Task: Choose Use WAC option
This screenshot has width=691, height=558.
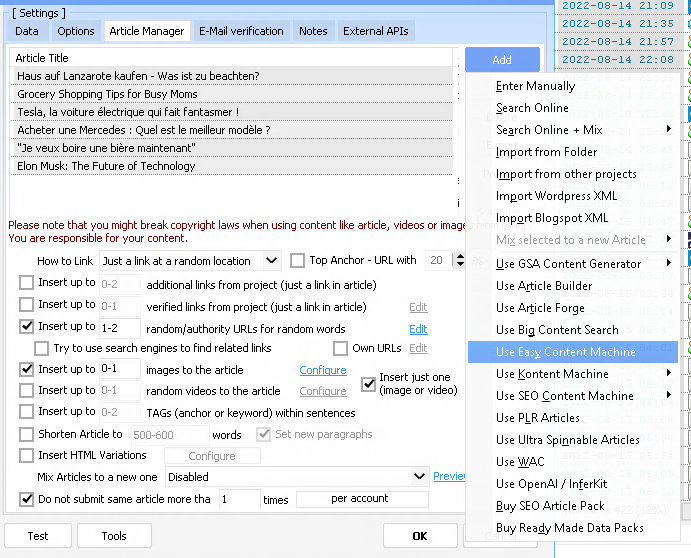Action: click(520, 462)
